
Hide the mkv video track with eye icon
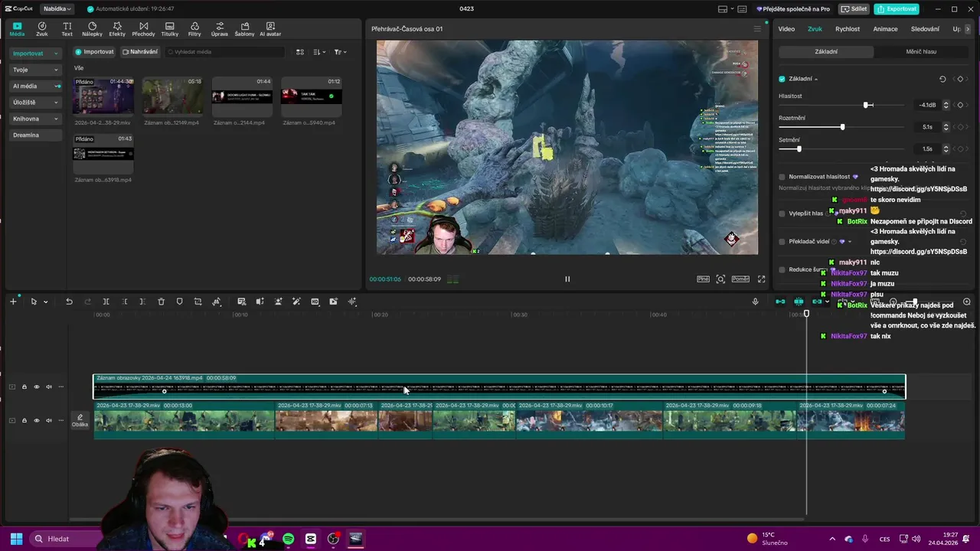[36, 420]
